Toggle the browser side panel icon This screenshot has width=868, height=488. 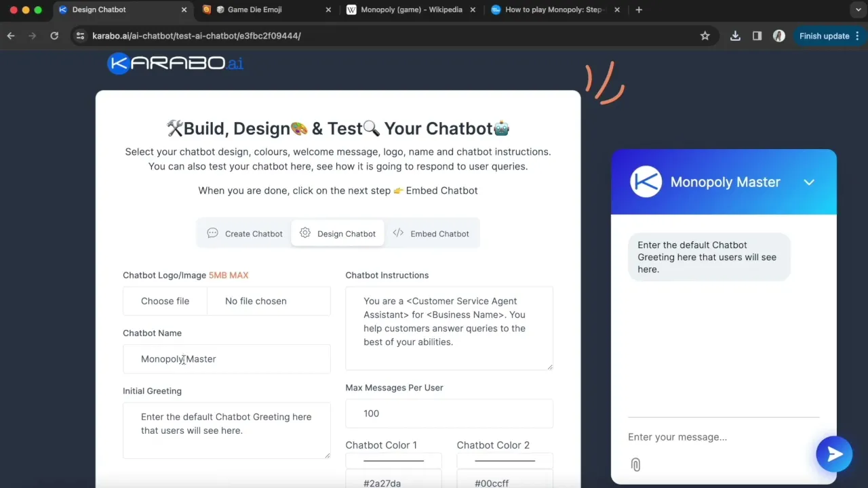point(757,36)
